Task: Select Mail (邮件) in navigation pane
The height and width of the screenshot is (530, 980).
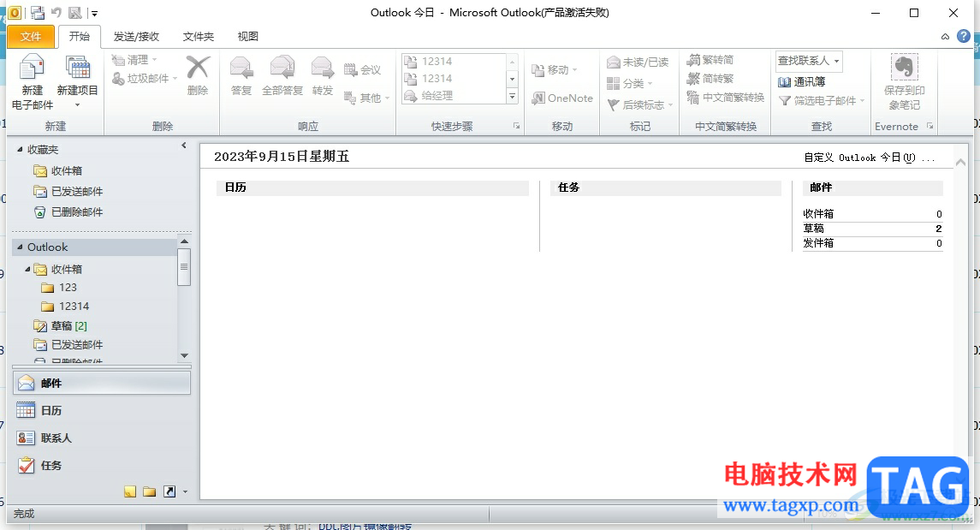Action: [101, 383]
